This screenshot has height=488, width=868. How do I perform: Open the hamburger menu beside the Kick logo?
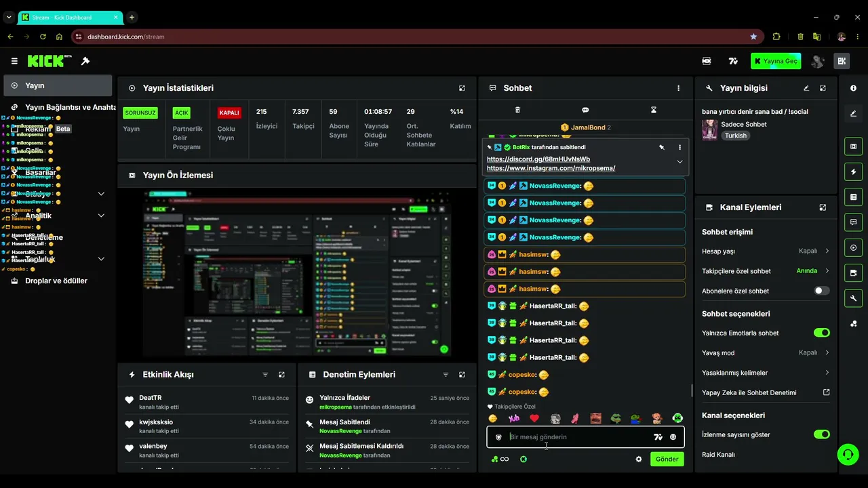[14, 61]
